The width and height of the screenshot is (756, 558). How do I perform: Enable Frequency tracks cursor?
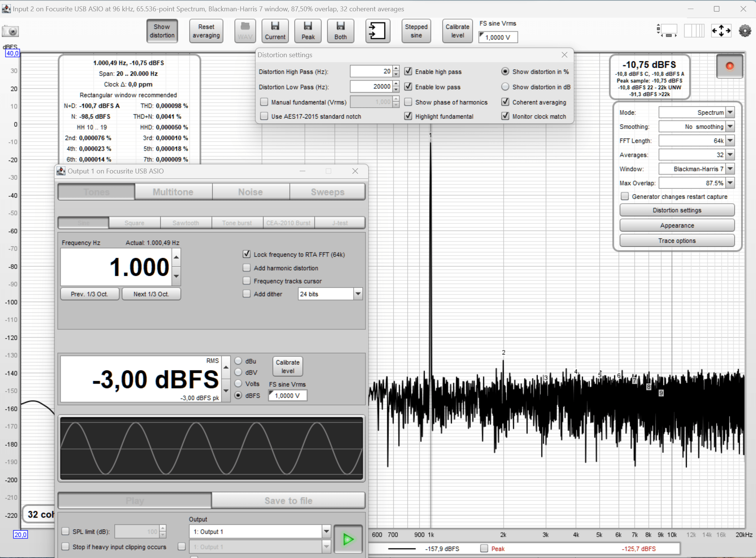pos(247,281)
